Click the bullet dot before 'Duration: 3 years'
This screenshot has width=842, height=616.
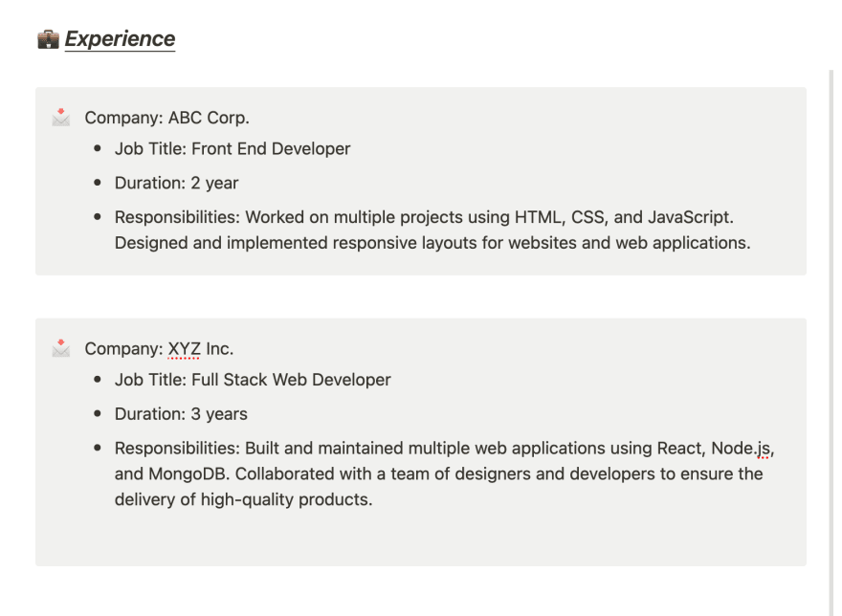(x=98, y=413)
